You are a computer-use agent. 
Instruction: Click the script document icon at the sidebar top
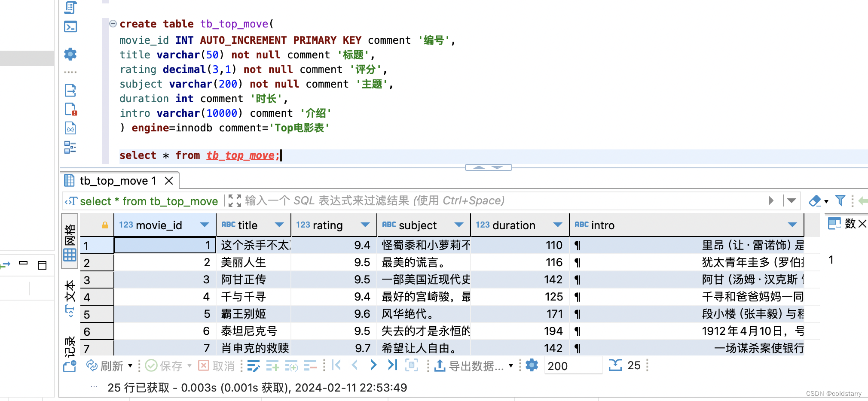[x=70, y=7]
